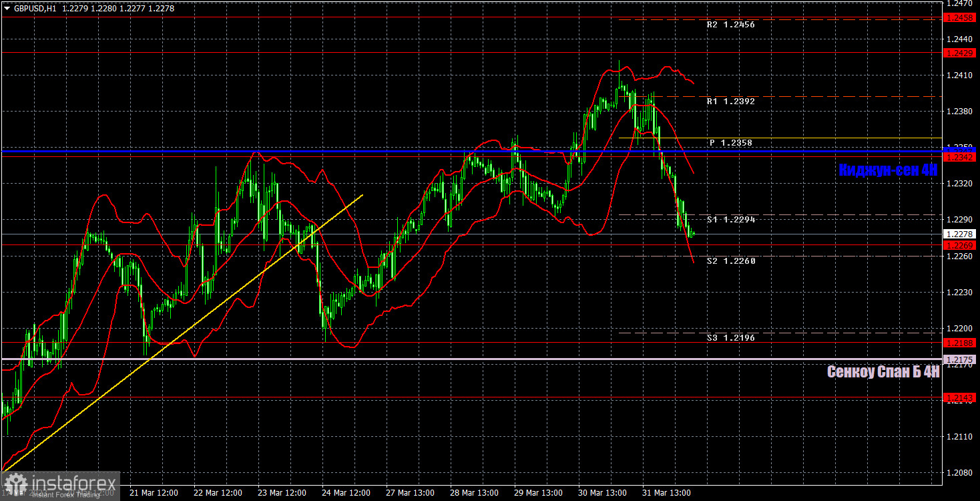Click the 1.2380 price axis value

[959, 112]
